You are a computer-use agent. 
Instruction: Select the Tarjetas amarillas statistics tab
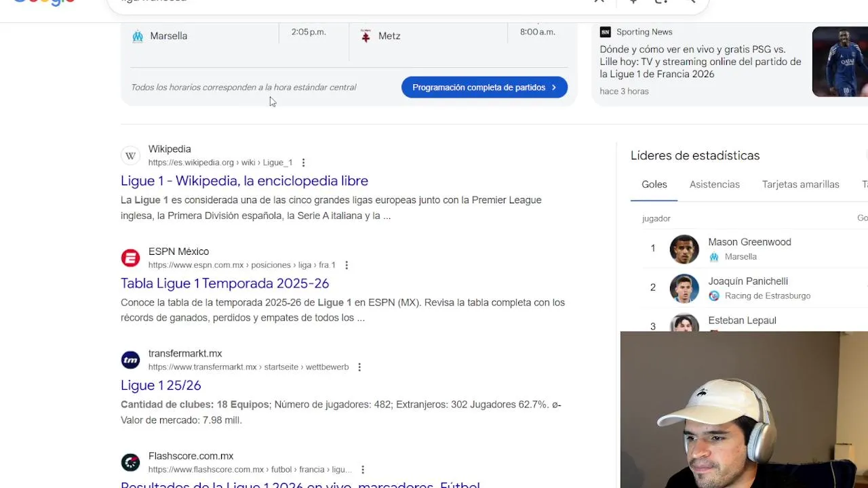[x=801, y=184]
